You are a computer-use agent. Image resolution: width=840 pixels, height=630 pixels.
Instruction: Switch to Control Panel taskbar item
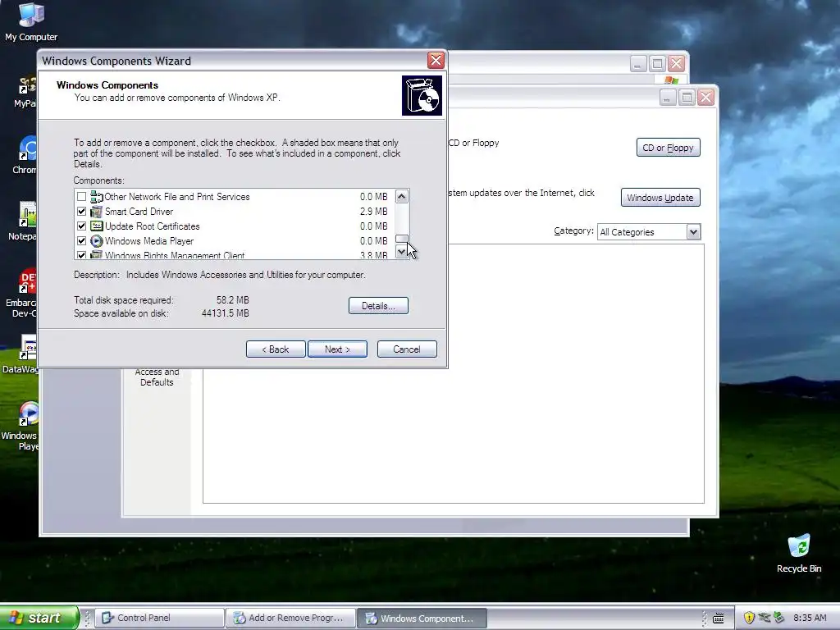pyautogui.click(x=160, y=618)
